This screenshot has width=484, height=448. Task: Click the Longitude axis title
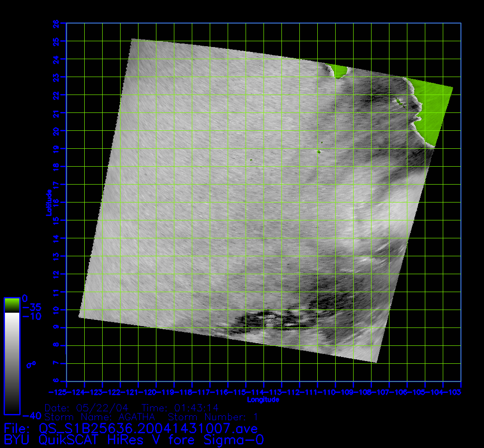[263, 399]
